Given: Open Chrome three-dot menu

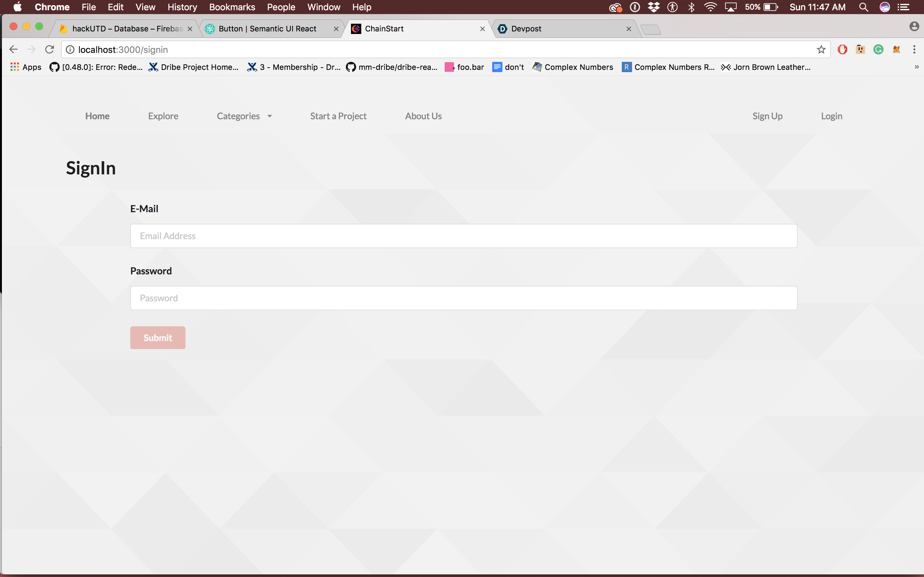Looking at the screenshot, I should tap(914, 50).
